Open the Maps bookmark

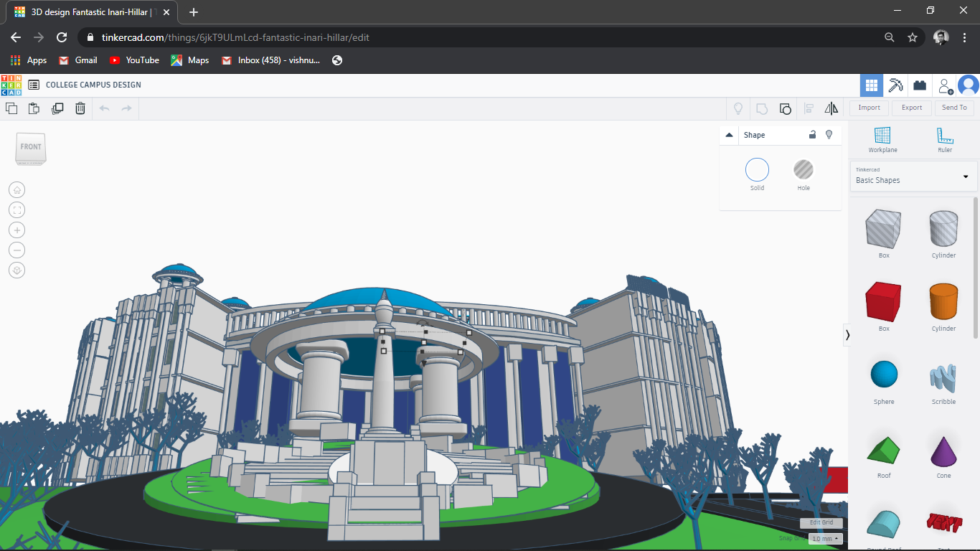point(189,60)
